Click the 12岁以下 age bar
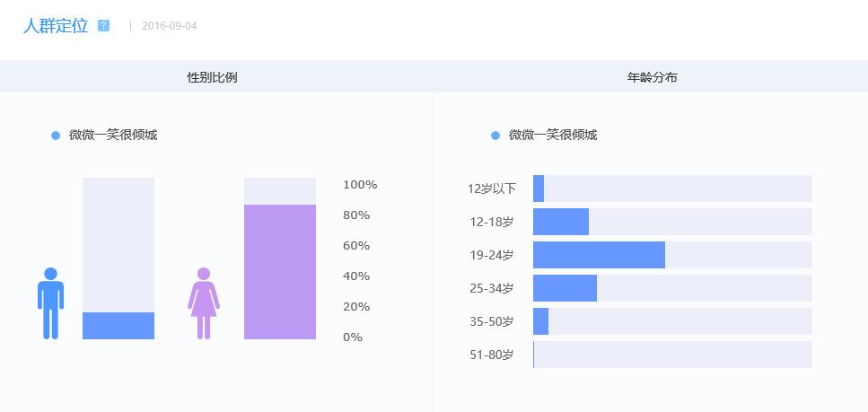 (x=539, y=188)
